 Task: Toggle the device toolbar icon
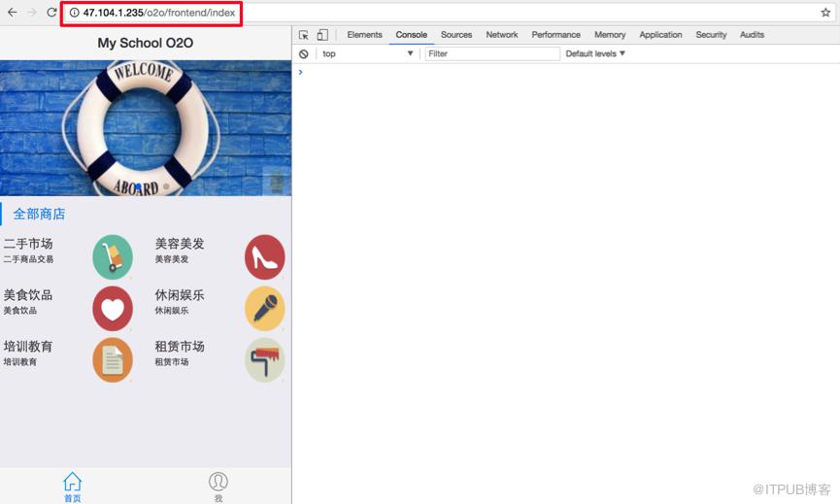coord(322,35)
